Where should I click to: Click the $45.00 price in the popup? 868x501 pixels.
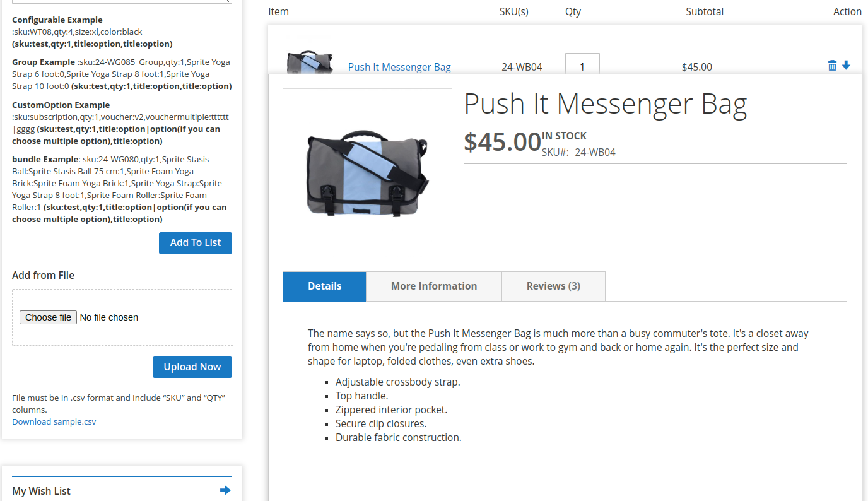[x=502, y=142]
